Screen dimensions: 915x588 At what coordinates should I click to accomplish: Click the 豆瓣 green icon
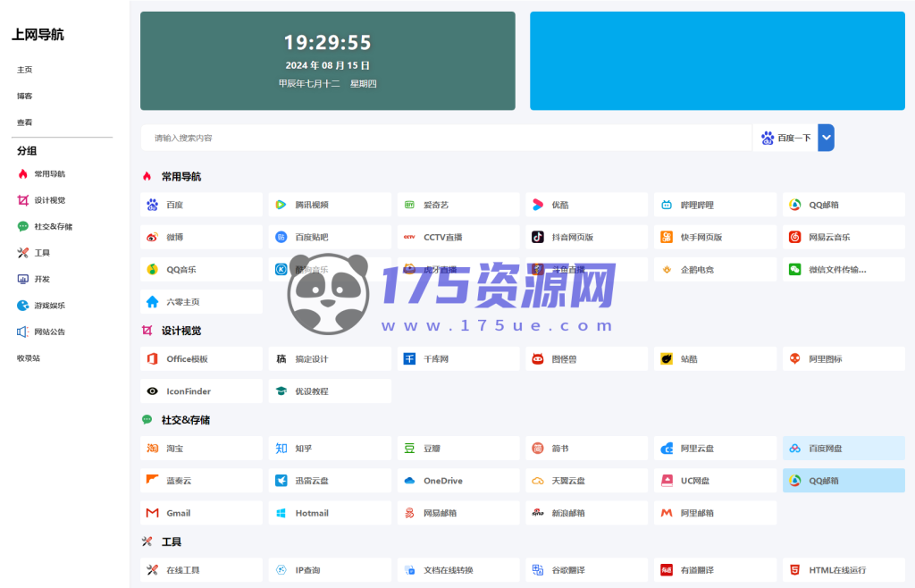pyautogui.click(x=409, y=448)
